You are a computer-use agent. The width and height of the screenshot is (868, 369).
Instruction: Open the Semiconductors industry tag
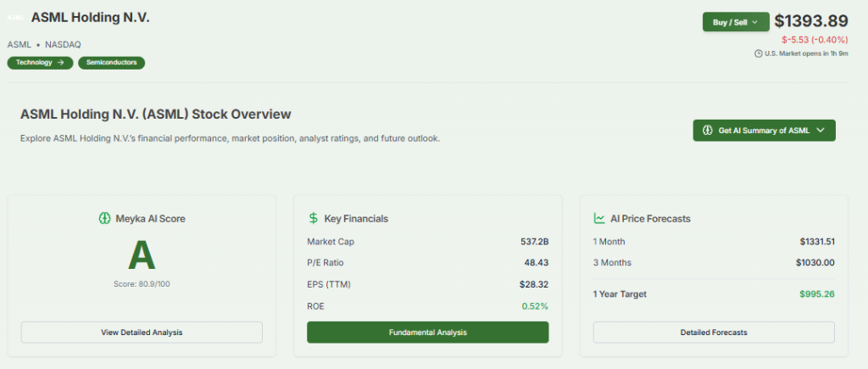pos(112,63)
